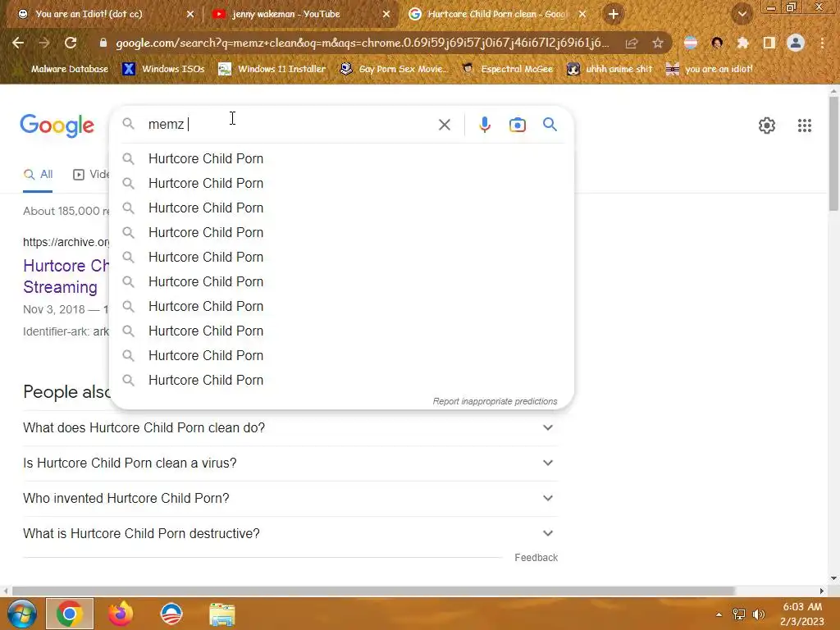
Task: Click the horizontal scrollbar thumb
Action: (373, 591)
